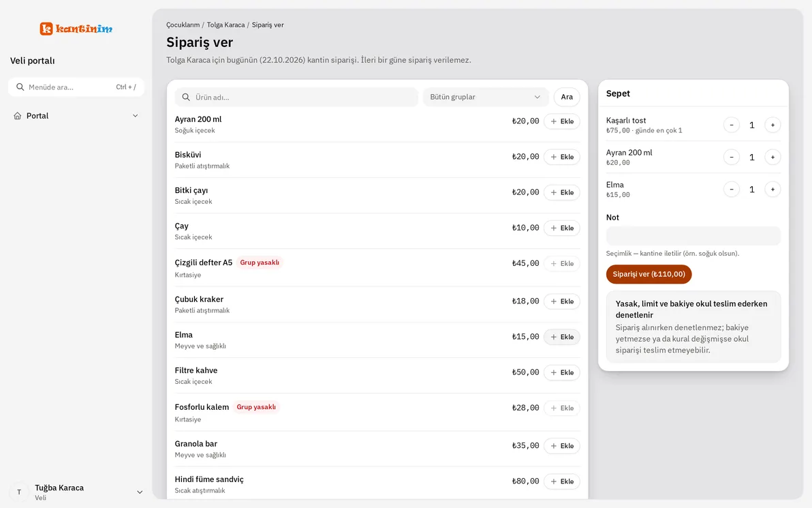This screenshot has height=508, width=812.
Task: Click the ₺50,00 price of Filtre kahve
Action: (x=526, y=372)
